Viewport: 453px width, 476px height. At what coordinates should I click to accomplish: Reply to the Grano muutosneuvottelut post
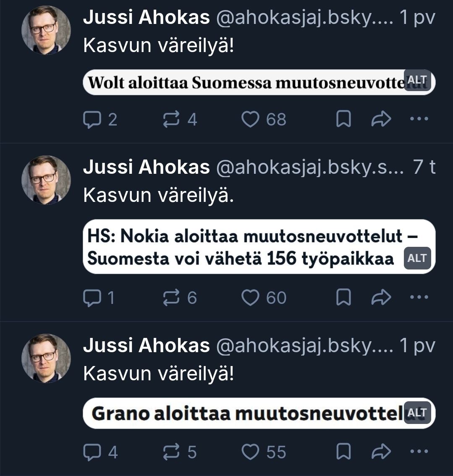pyautogui.click(x=91, y=452)
